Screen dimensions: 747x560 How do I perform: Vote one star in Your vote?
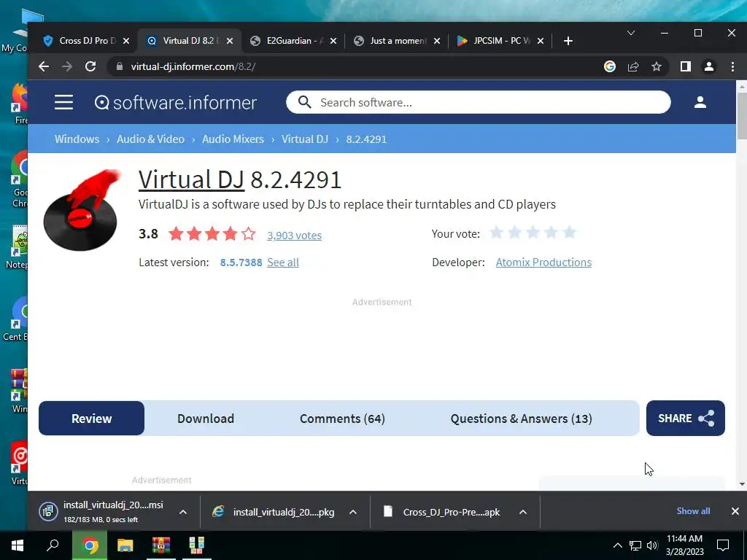tap(497, 233)
